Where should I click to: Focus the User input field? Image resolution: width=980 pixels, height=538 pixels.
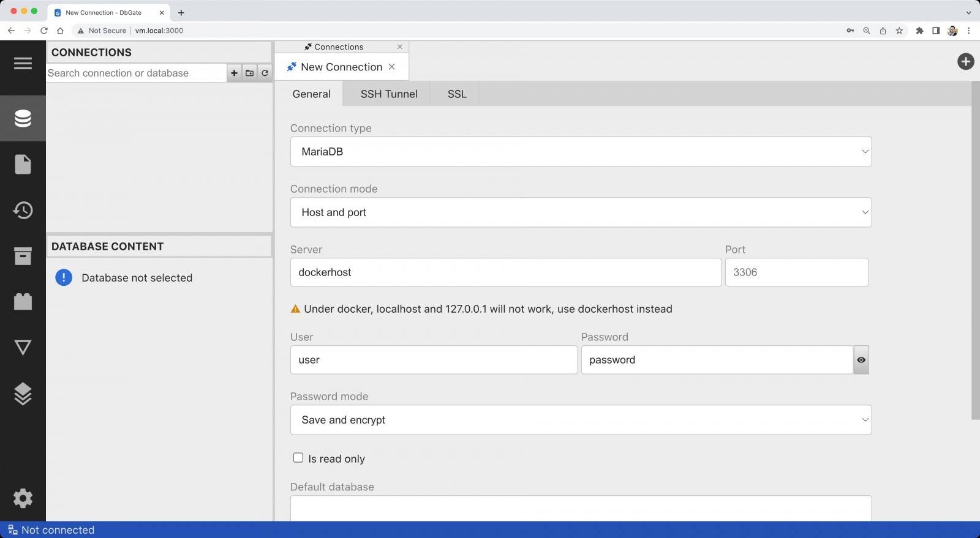[434, 360]
